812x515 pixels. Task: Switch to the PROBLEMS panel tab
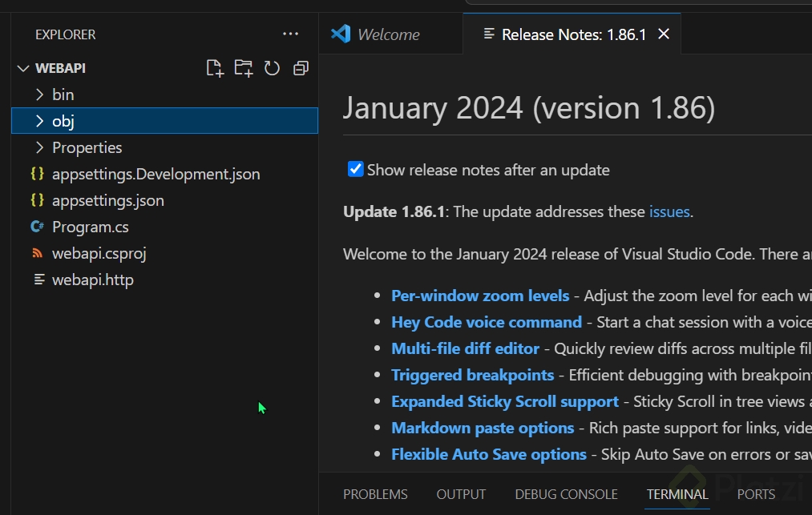(375, 494)
